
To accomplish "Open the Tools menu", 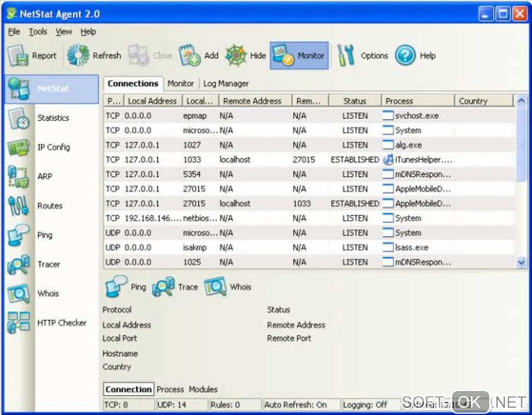I will [38, 32].
